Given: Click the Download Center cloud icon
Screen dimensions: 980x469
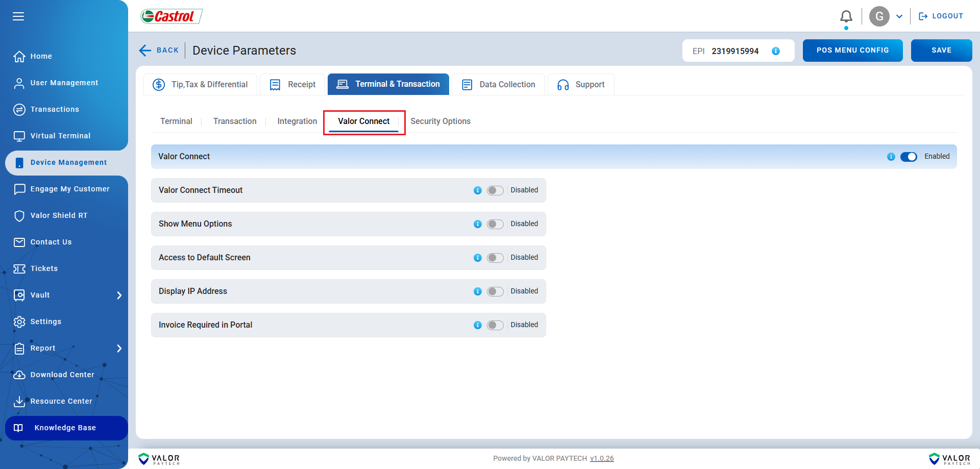Looking at the screenshot, I should pyautogui.click(x=19, y=375).
